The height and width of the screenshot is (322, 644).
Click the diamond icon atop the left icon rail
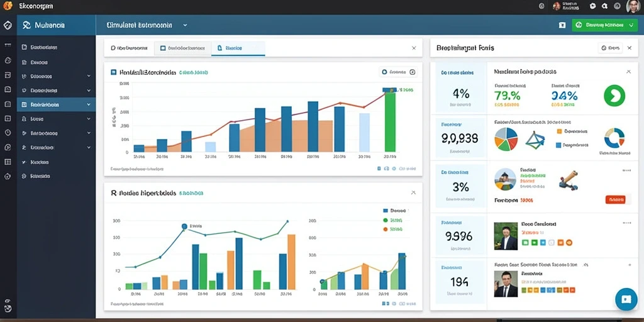tap(8, 25)
